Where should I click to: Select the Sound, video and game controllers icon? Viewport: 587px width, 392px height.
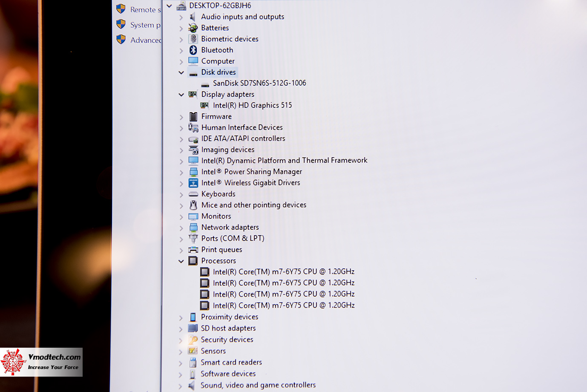coord(193,385)
